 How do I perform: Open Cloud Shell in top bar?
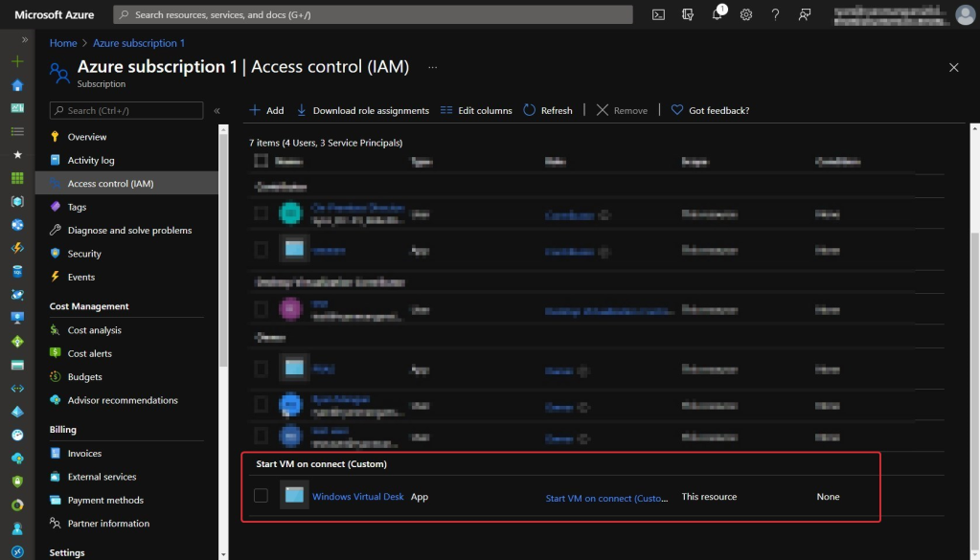(x=658, y=14)
